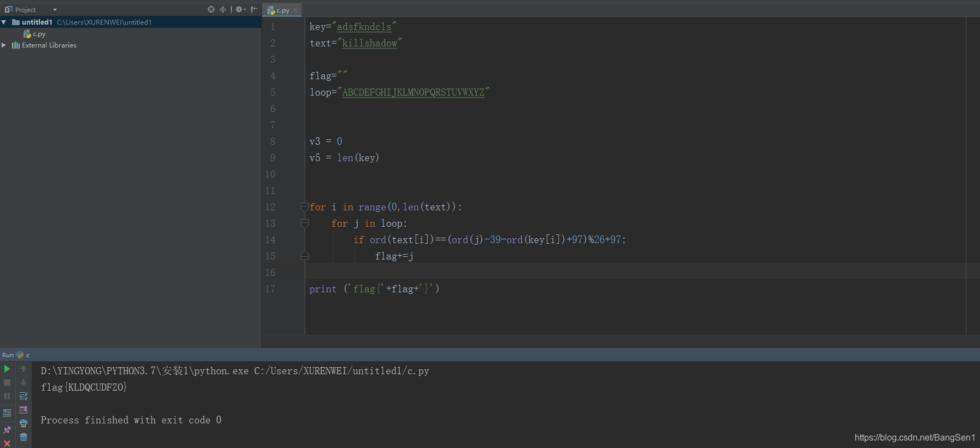Click the flag{KLDQCUDFZO} output line

point(84,387)
